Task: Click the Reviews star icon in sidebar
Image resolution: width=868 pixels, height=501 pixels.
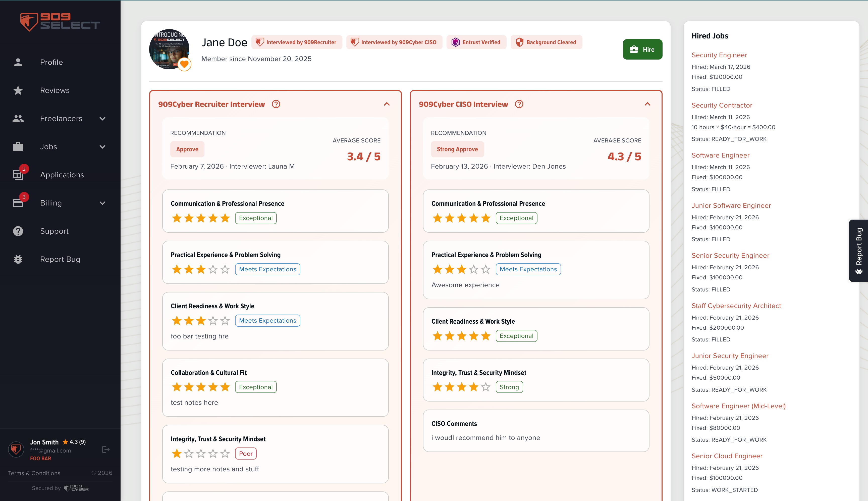Action: click(x=18, y=90)
